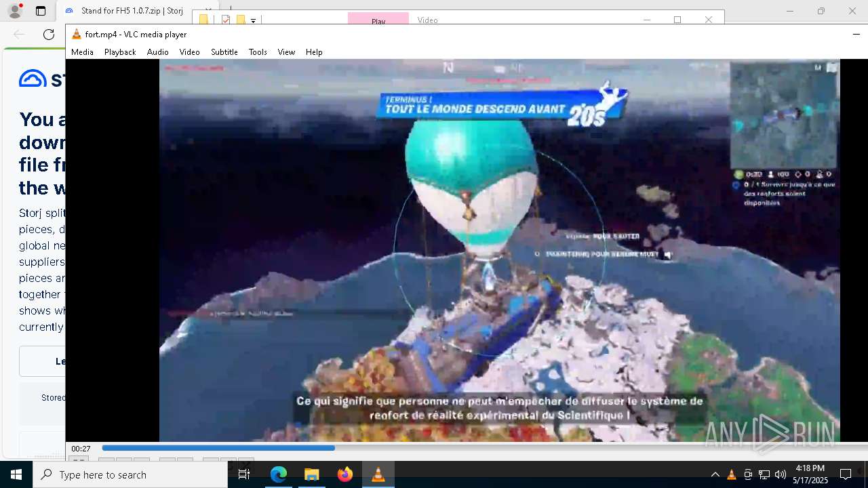Open the View menu in VLC
The image size is (868, 488).
click(286, 52)
